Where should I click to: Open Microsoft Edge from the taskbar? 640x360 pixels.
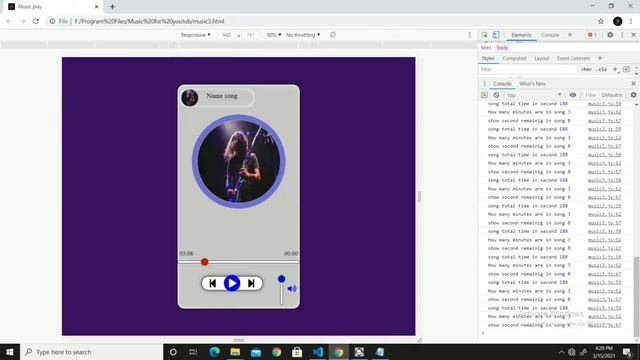tap(214, 352)
